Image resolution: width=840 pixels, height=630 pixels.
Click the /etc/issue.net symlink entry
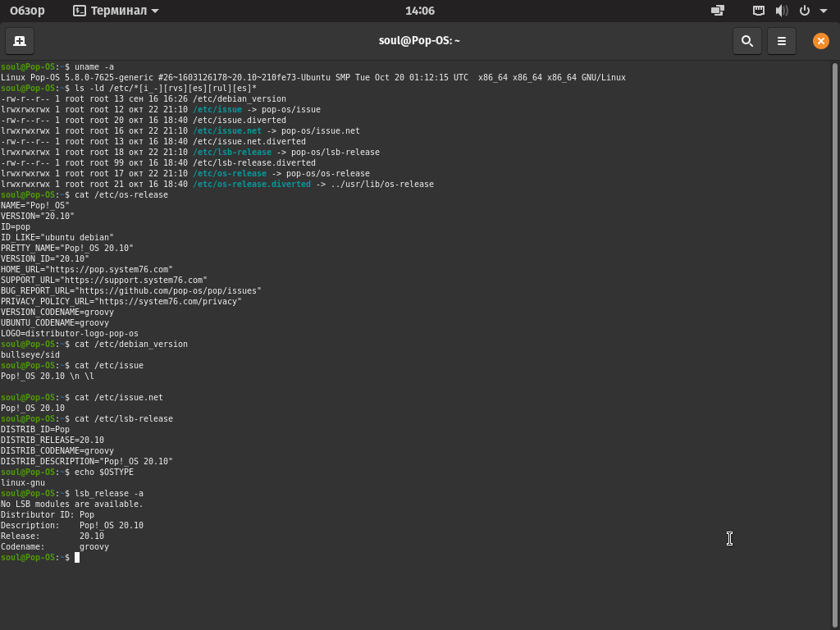click(x=227, y=130)
